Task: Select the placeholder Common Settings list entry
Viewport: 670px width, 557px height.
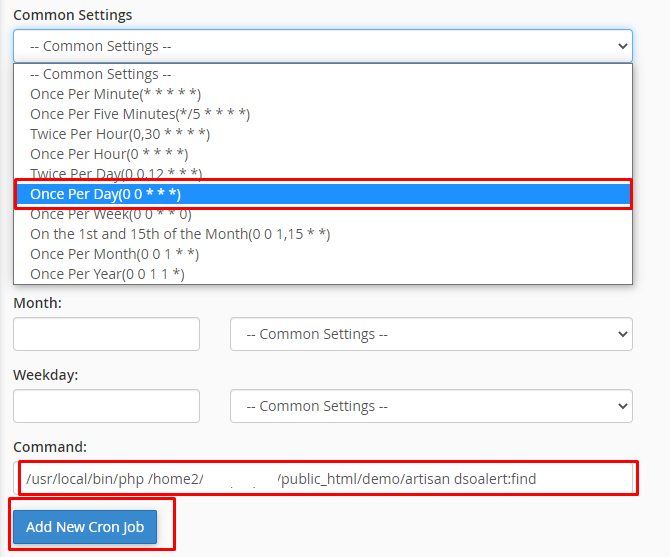Action: pyautogui.click(x=100, y=74)
